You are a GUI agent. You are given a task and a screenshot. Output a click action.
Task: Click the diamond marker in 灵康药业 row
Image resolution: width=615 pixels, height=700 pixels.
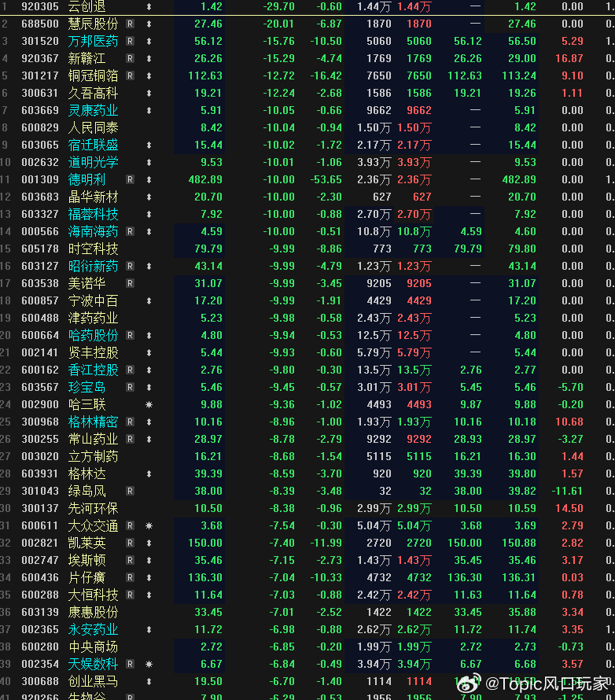pos(149,111)
